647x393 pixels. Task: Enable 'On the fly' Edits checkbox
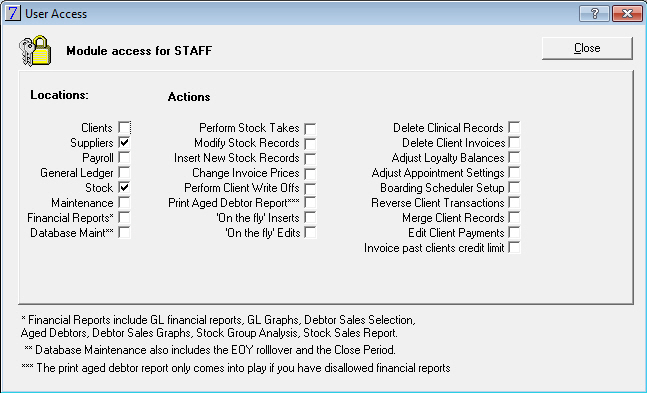click(x=310, y=232)
